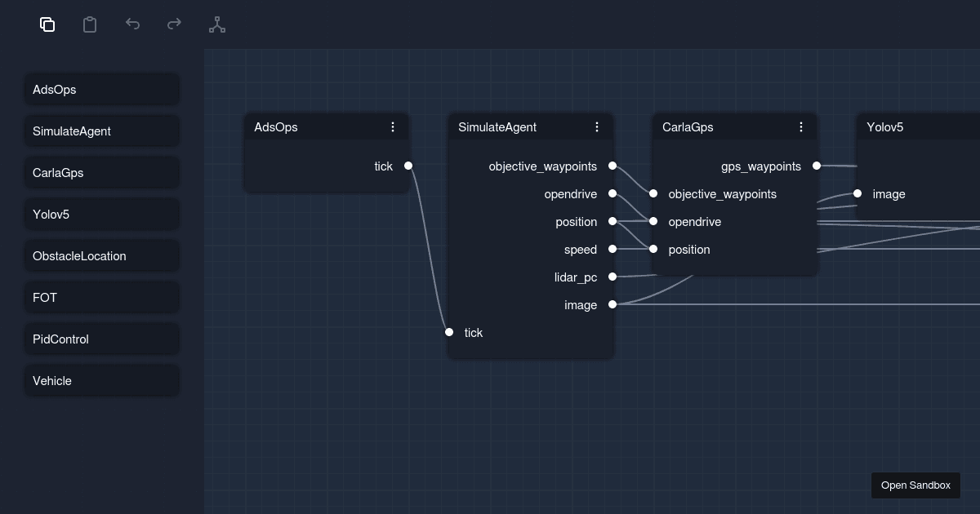The width and height of the screenshot is (980, 514).
Task: Select FOT in the node sidebar
Action: coord(101,297)
